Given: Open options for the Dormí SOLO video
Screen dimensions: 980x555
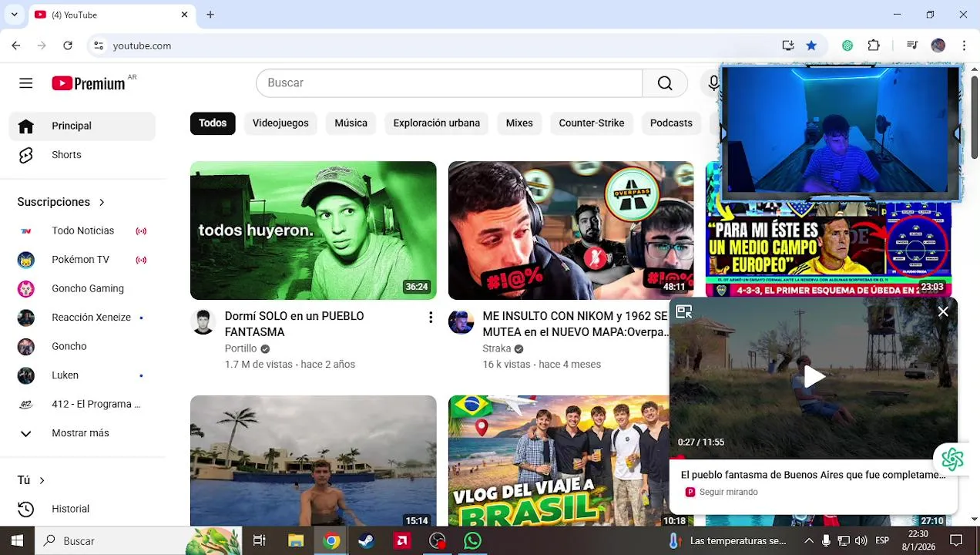Looking at the screenshot, I should point(431,318).
